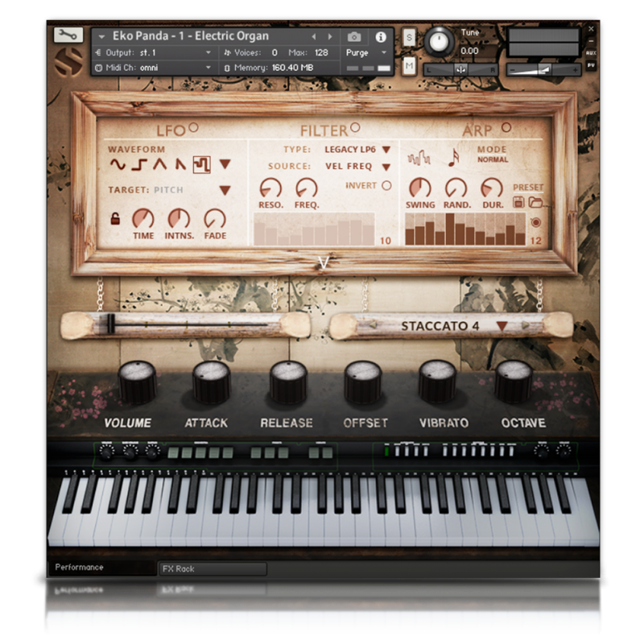The height and width of the screenshot is (644, 644).
Task: Save the arpeggiator preset with disk icon
Action: 518,201
